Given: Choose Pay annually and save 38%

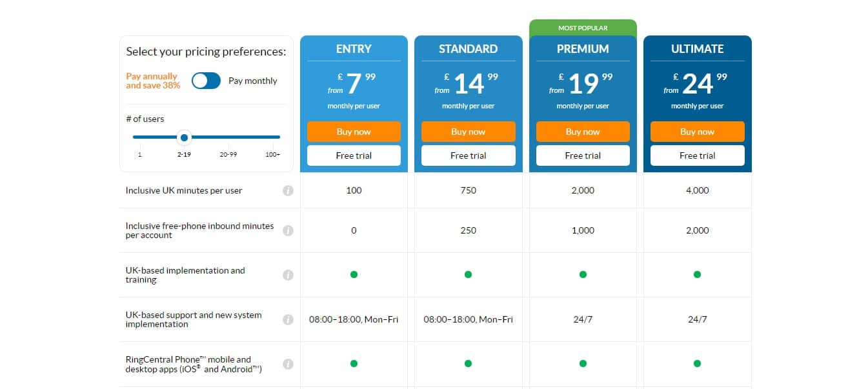Looking at the screenshot, I should pyautogui.click(x=153, y=81).
